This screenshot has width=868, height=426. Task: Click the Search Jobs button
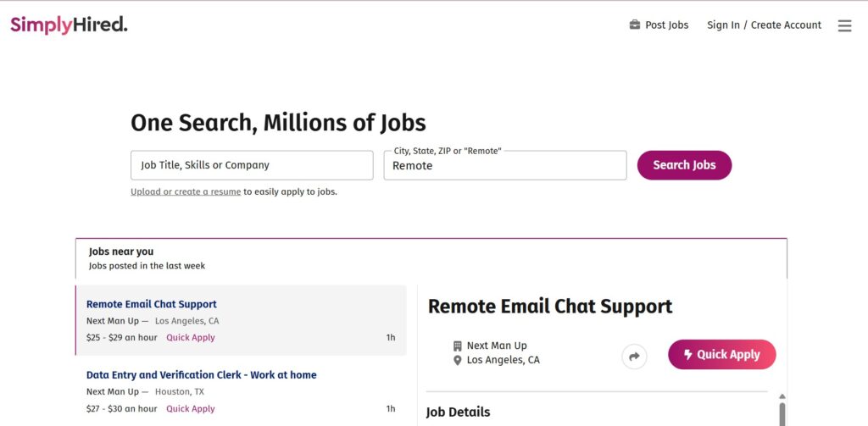pyautogui.click(x=684, y=165)
